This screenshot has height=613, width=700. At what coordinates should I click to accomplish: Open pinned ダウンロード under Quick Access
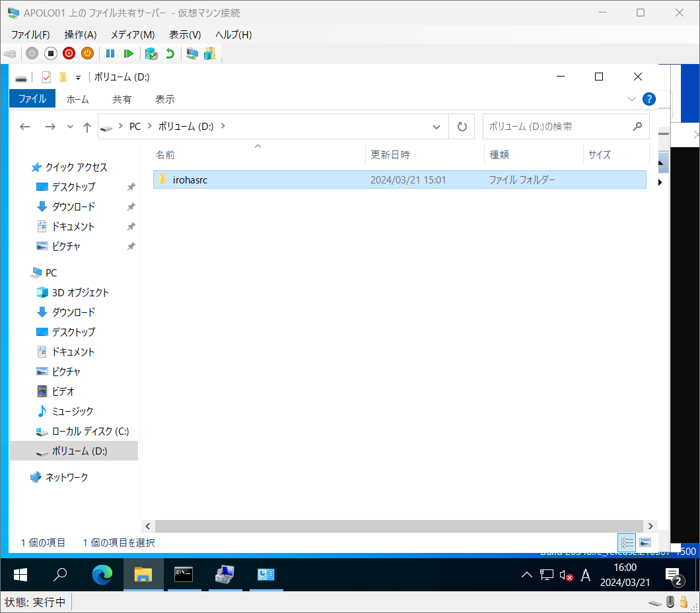[74, 207]
